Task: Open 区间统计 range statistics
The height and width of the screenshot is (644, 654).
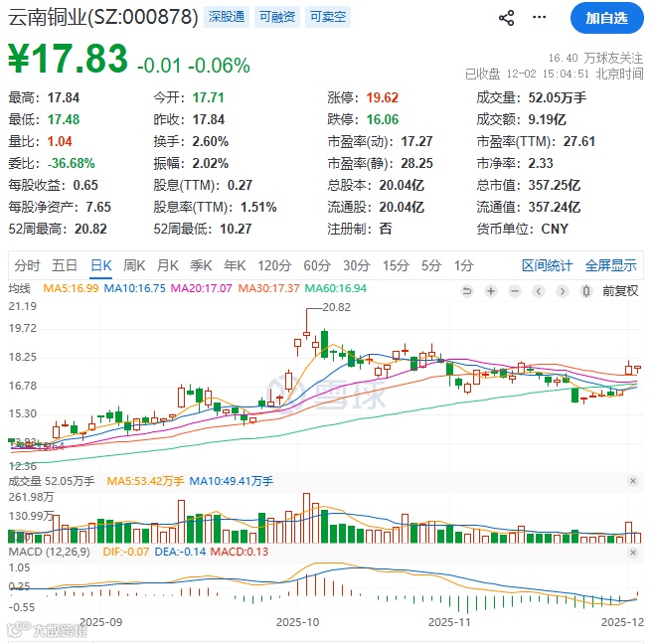Action: 548,265
